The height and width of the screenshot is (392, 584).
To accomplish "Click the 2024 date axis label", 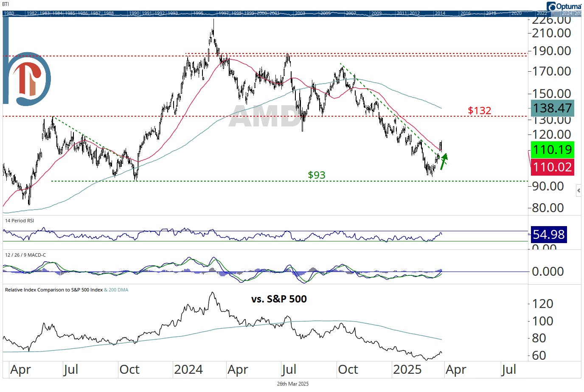I will (x=188, y=370).
